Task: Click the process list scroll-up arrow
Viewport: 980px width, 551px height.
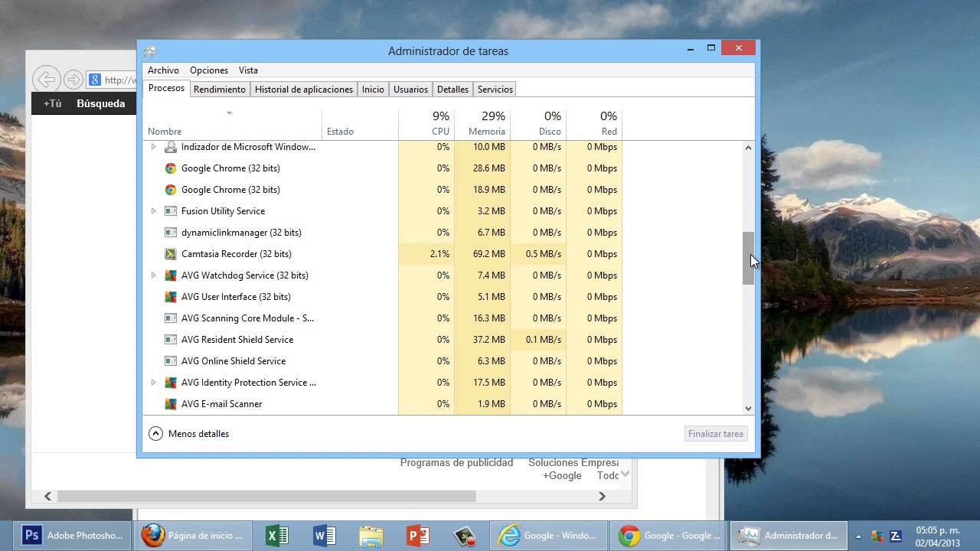Action: [x=748, y=148]
